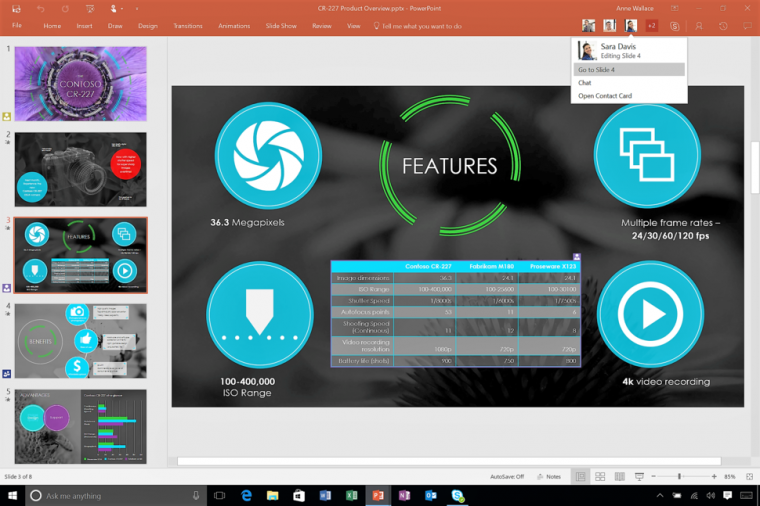Viewport: 760px width, 506px height.
Task: Select the FEATURES title text
Action: pyautogui.click(x=449, y=166)
